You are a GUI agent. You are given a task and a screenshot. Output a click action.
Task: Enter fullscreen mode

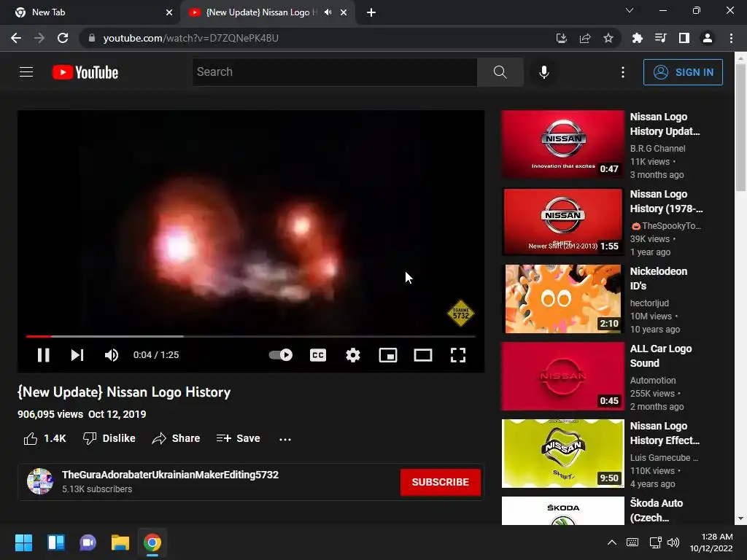click(x=458, y=355)
